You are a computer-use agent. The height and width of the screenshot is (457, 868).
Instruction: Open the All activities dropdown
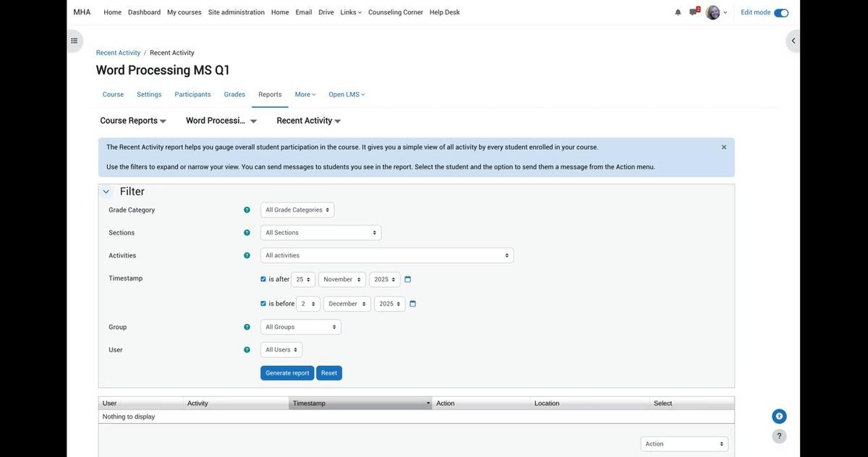click(387, 255)
